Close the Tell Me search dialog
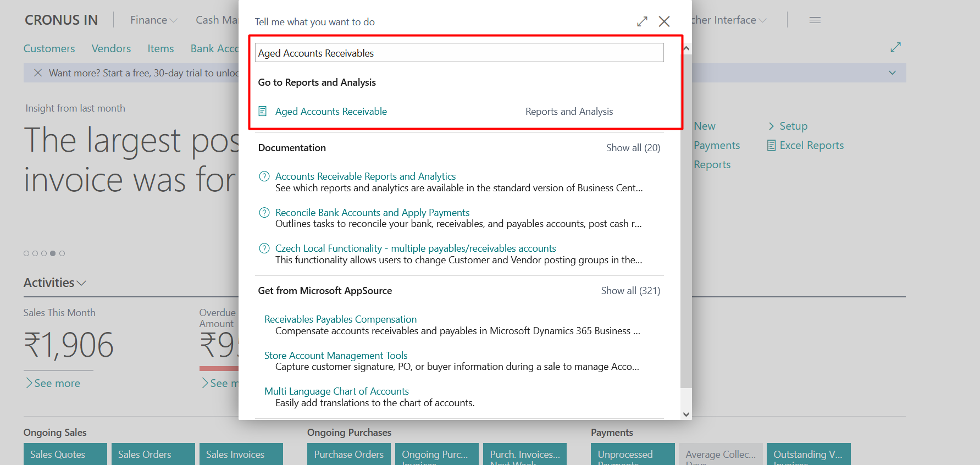The width and height of the screenshot is (980, 465). (664, 21)
